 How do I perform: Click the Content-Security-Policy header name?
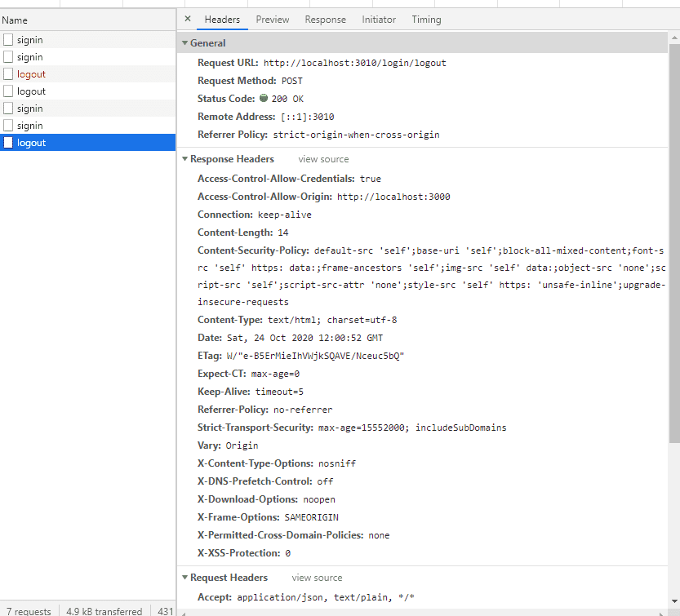click(x=253, y=250)
